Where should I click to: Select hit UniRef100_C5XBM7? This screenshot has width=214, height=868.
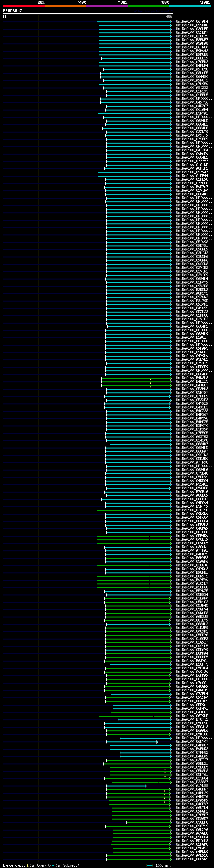(x=192, y=33)
